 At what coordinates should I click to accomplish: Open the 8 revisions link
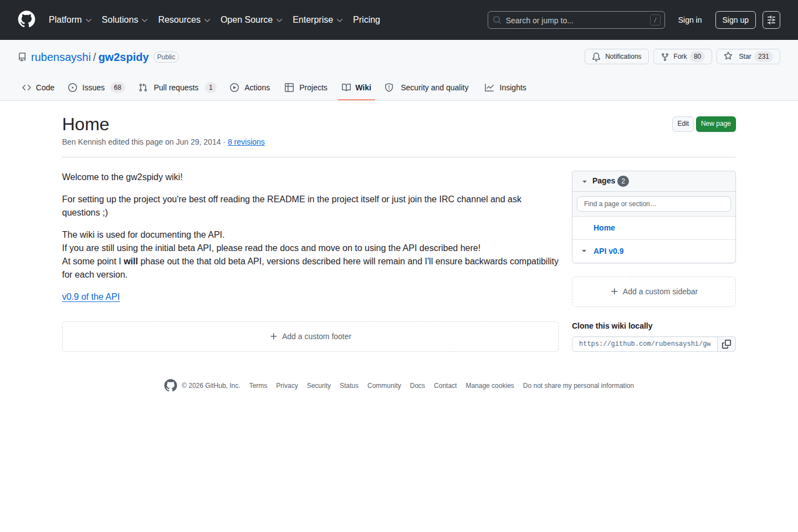[x=246, y=142]
